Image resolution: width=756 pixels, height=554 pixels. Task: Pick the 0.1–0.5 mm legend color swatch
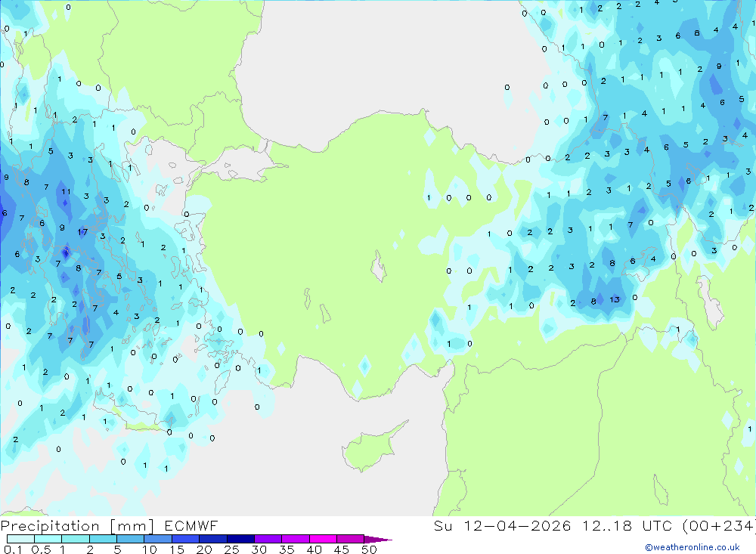[20, 539]
